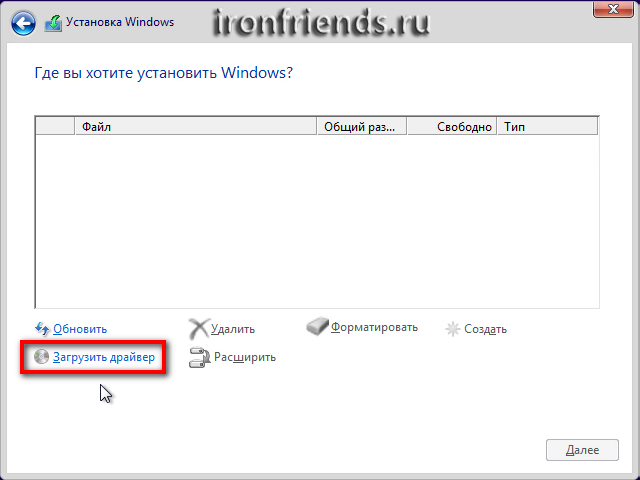Sort by the Свободно column header
Image resolution: width=640 pixels, height=480 pixels.
click(x=452, y=127)
